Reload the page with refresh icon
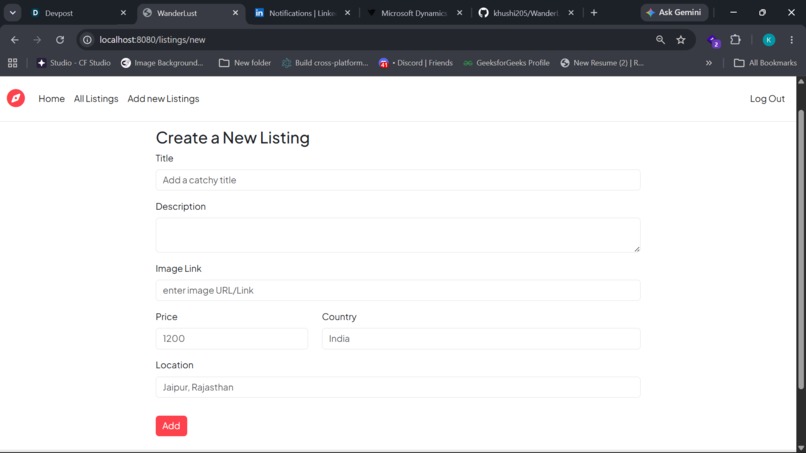 coord(60,40)
